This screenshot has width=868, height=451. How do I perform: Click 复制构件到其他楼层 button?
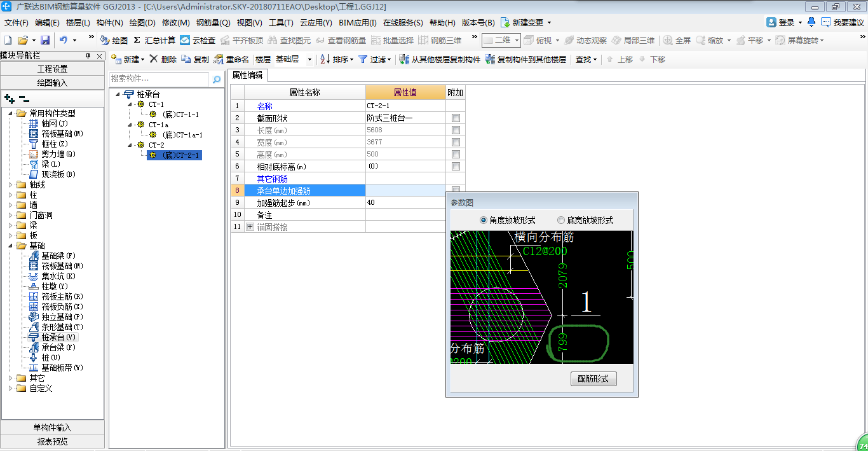[526, 59]
